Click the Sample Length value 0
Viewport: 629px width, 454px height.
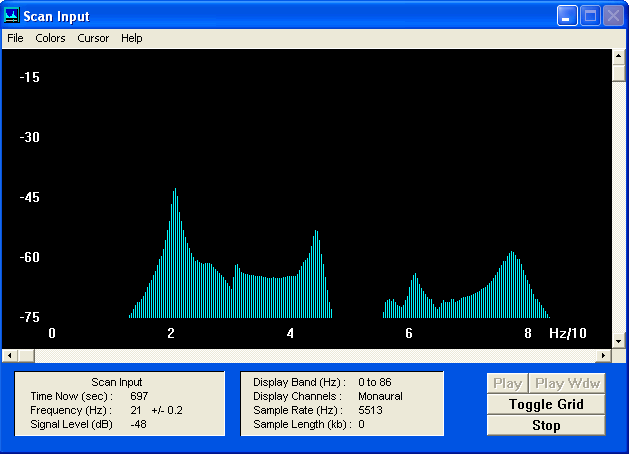(x=361, y=424)
